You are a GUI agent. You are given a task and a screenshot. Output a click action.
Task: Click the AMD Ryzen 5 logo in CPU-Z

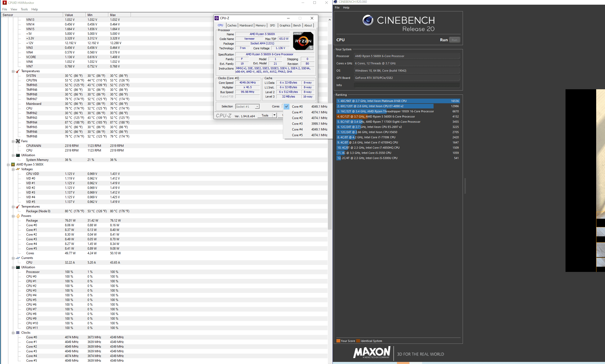point(303,41)
